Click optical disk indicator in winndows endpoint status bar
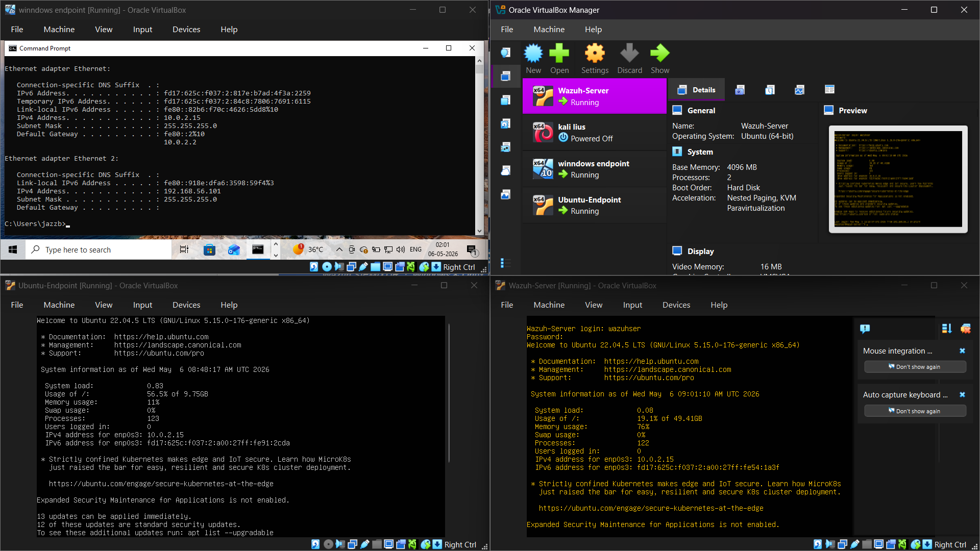Viewport: 980px width, 551px height. click(327, 267)
